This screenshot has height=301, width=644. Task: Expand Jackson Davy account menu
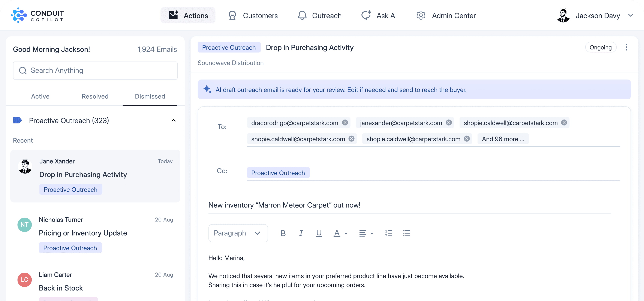pos(630,15)
